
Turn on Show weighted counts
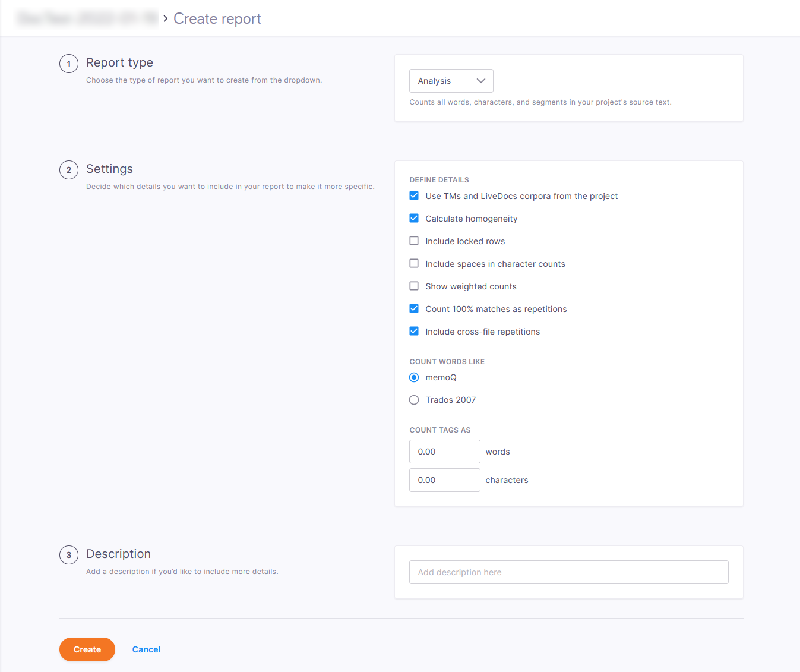click(x=414, y=286)
